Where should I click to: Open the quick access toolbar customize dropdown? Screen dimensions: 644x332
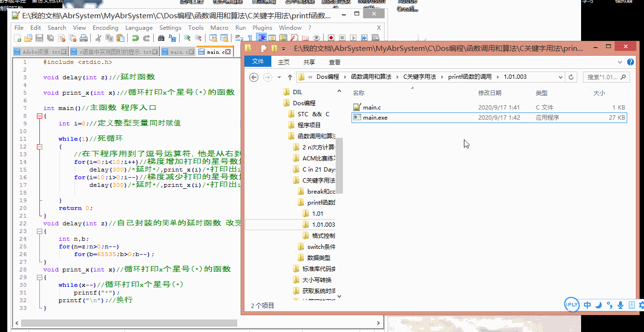[283, 49]
